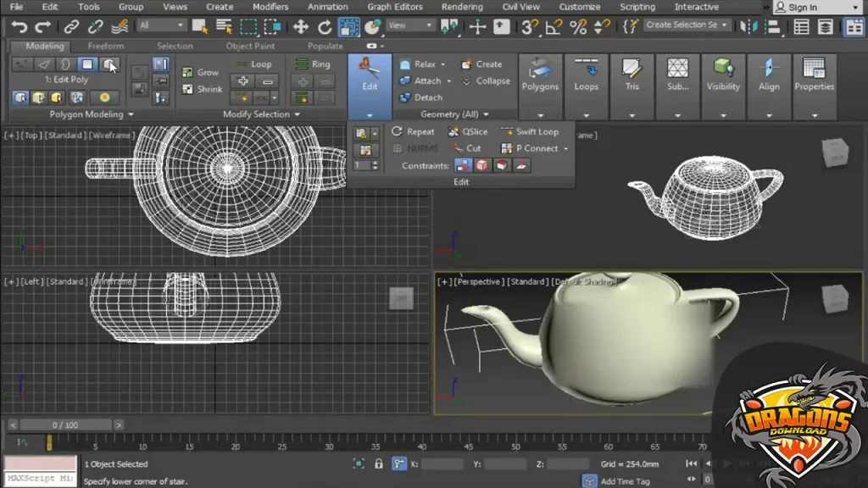Activate the Swift Loop tool
Viewport: 868px width, 488px height.
pos(530,131)
